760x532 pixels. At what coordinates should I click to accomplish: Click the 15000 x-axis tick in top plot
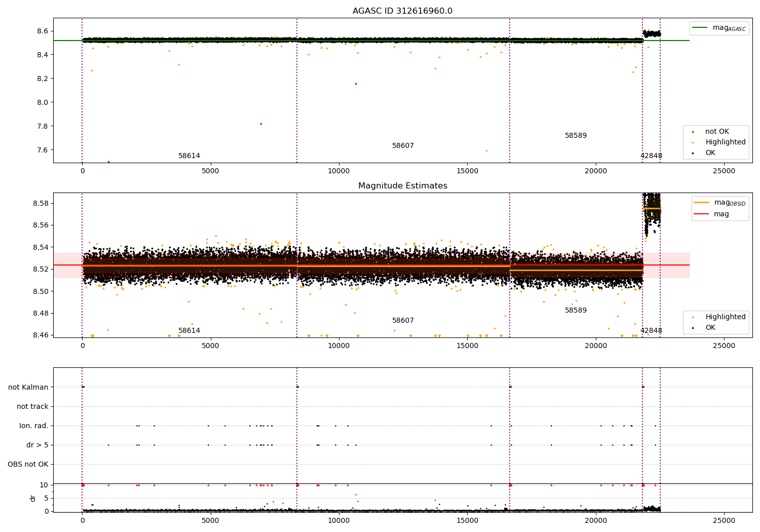(x=467, y=171)
